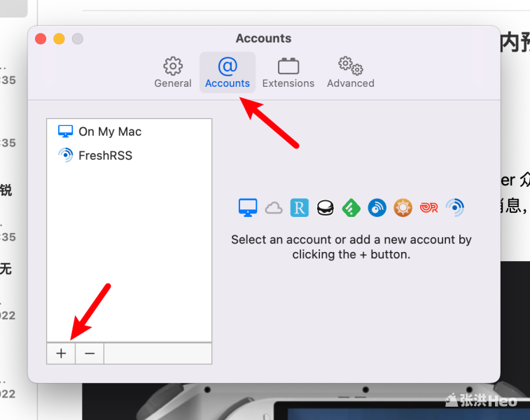
Task: Select the FreshRSS account row
Action: 129,155
